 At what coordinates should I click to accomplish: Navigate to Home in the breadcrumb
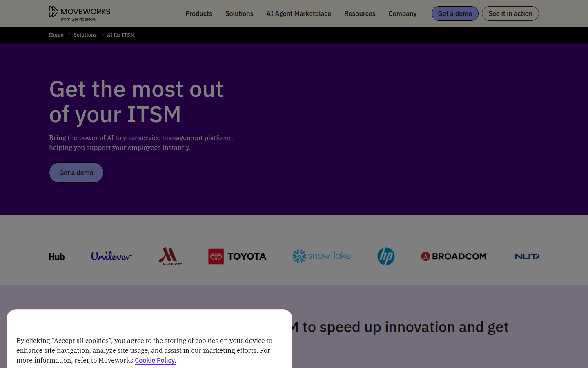tap(56, 35)
